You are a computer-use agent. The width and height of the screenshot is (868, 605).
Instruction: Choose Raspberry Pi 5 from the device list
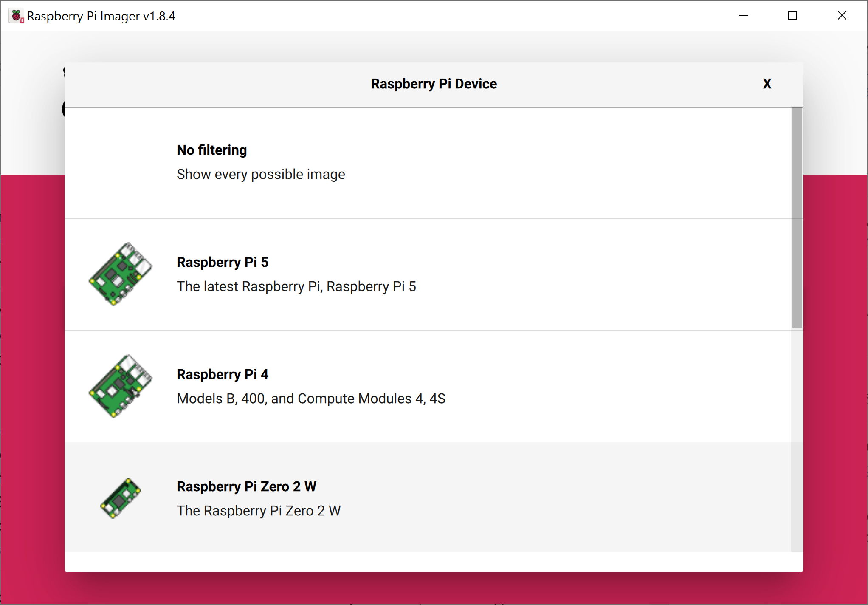222,262
